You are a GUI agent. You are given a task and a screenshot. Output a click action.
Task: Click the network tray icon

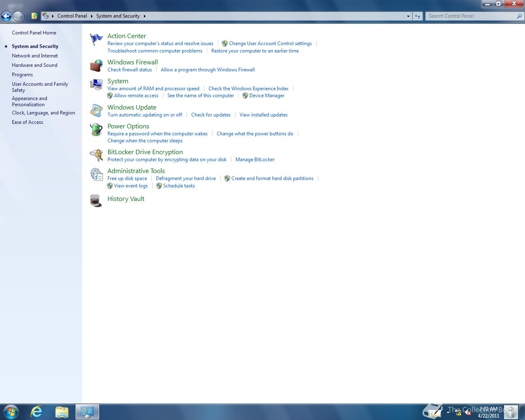coord(458,412)
